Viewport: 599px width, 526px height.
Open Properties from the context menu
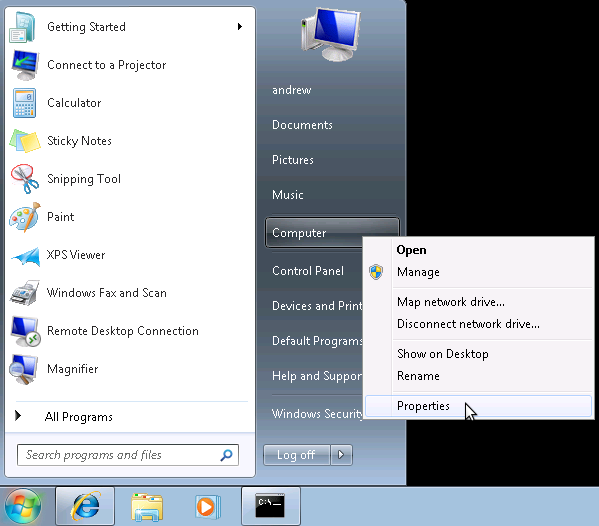(478, 406)
